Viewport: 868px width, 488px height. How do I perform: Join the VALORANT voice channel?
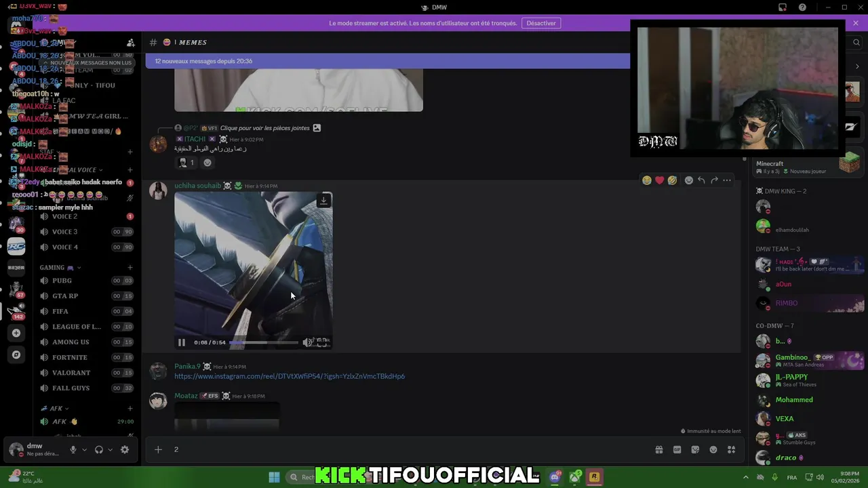(x=86, y=373)
